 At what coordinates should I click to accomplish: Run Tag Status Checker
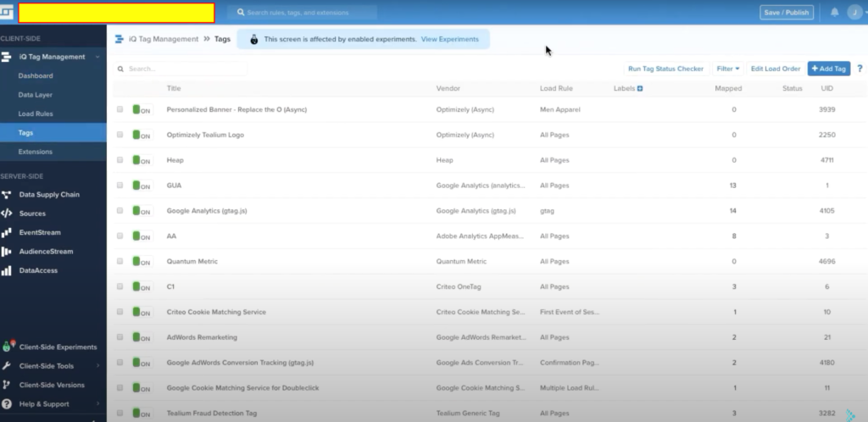click(x=666, y=69)
